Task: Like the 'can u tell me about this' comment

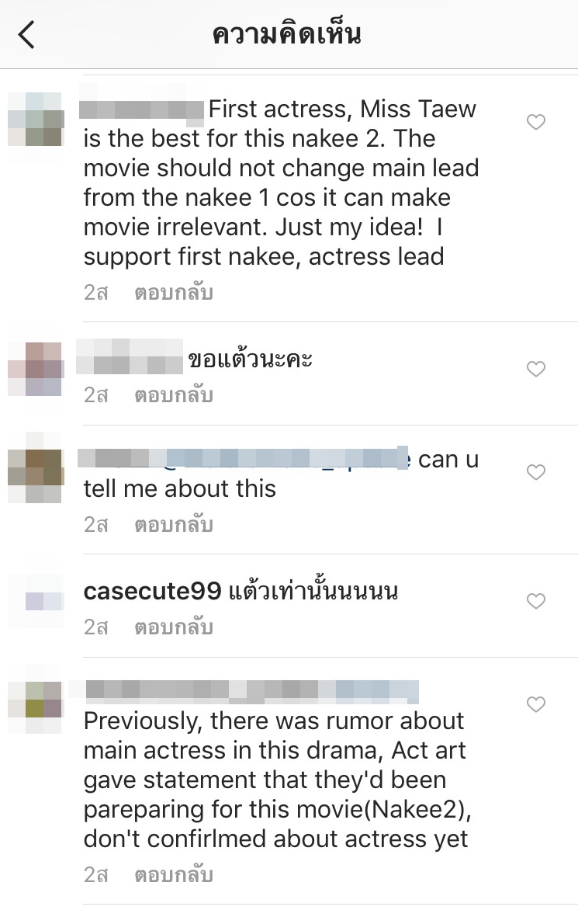Action: pyautogui.click(x=535, y=472)
